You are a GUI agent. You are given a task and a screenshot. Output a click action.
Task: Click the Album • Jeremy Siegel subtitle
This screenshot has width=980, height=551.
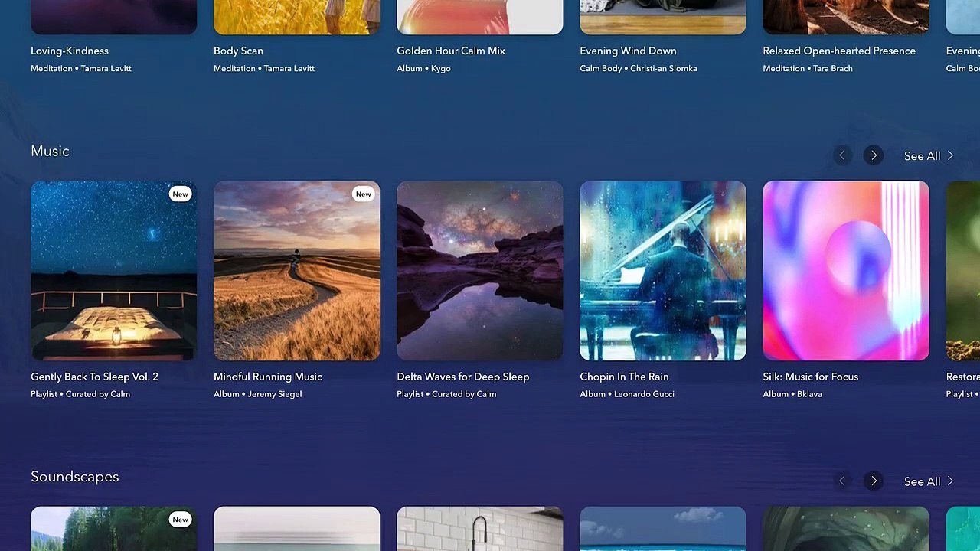[258, 394]
